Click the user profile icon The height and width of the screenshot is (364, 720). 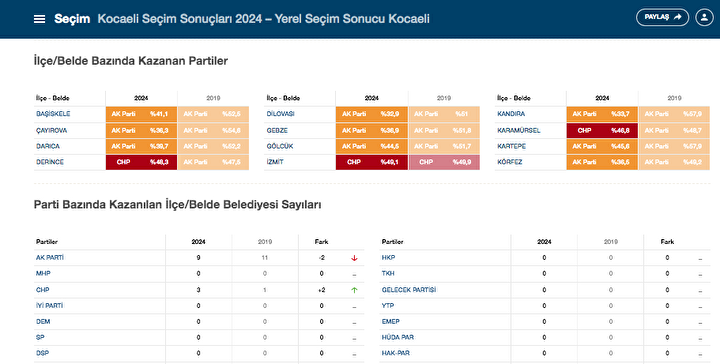(x=704, y=17)
